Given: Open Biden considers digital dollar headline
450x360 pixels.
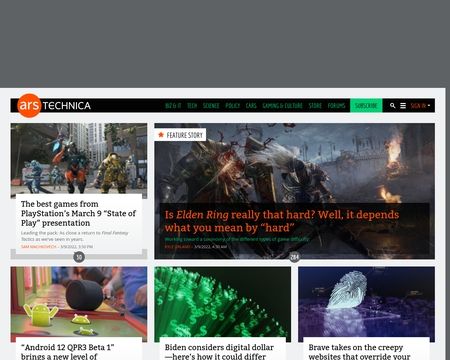Looking at the screenshot, I should coord(219,352).
